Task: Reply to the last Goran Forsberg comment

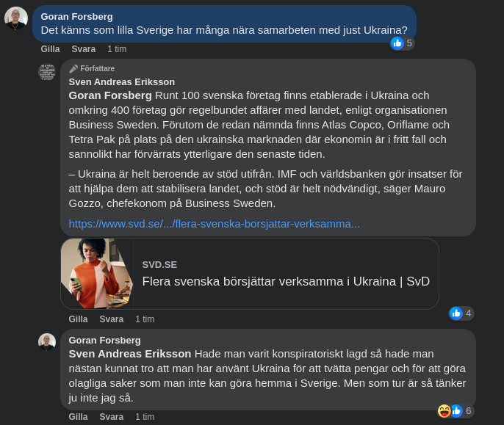Action: tap(111, 417)
